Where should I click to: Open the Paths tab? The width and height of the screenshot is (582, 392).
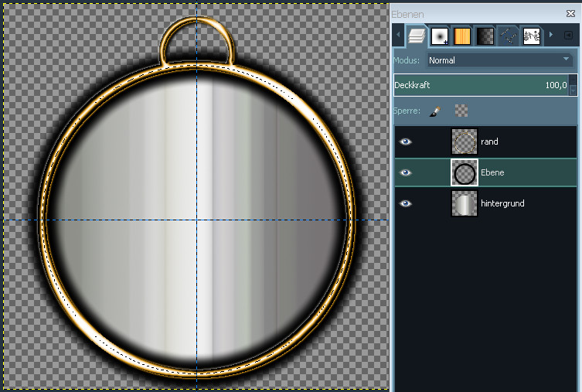click(508, 36)
